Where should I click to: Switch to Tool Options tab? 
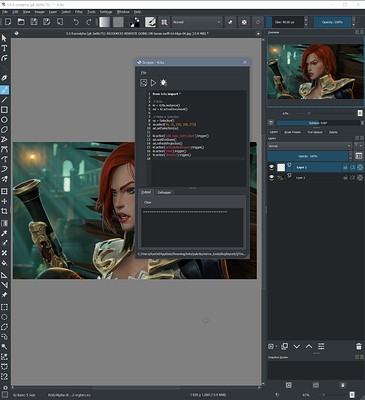tap(315, 132)
